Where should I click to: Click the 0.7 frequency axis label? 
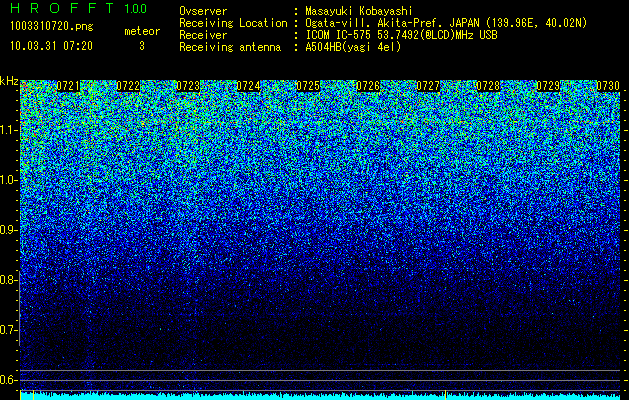point(9,330)
